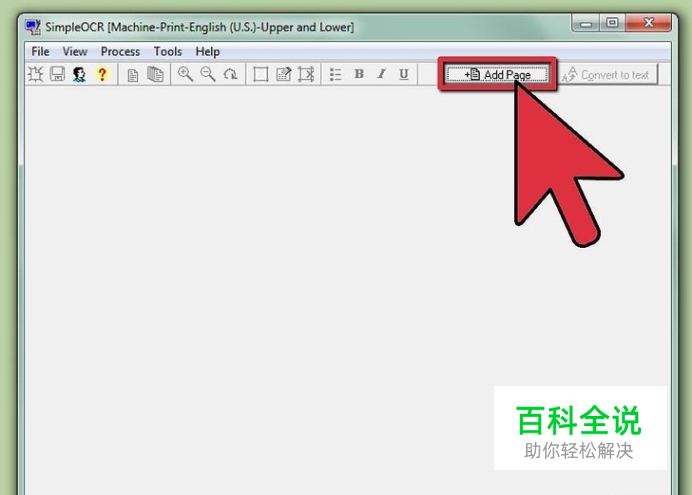This screenshot has width=692, height=495.
Task: Click the Convert to text button
Action: [608, 74]
